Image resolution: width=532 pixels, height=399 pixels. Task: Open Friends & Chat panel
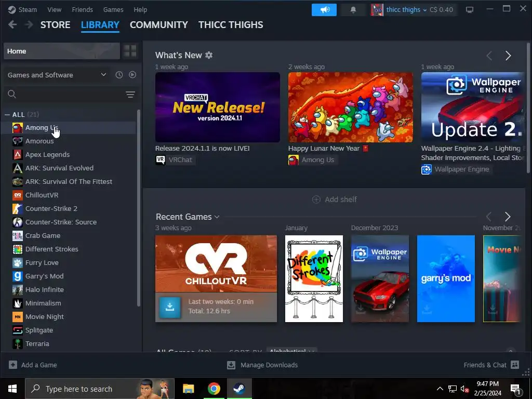point(491,365)
